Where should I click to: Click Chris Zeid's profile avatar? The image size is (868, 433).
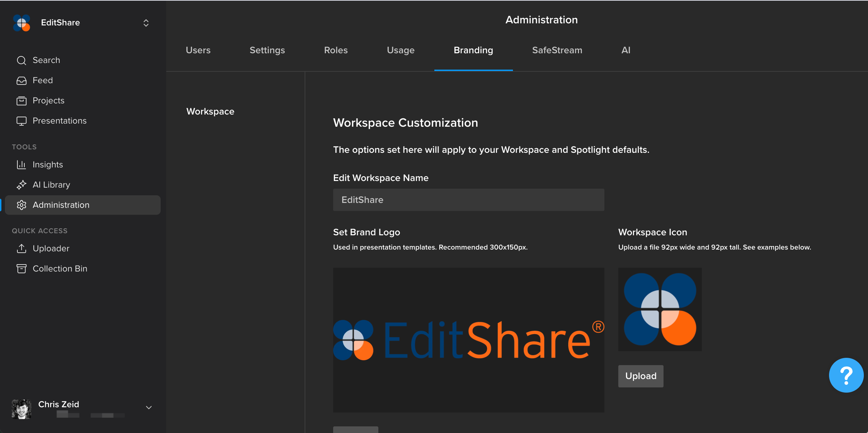[x=22, y=409]
